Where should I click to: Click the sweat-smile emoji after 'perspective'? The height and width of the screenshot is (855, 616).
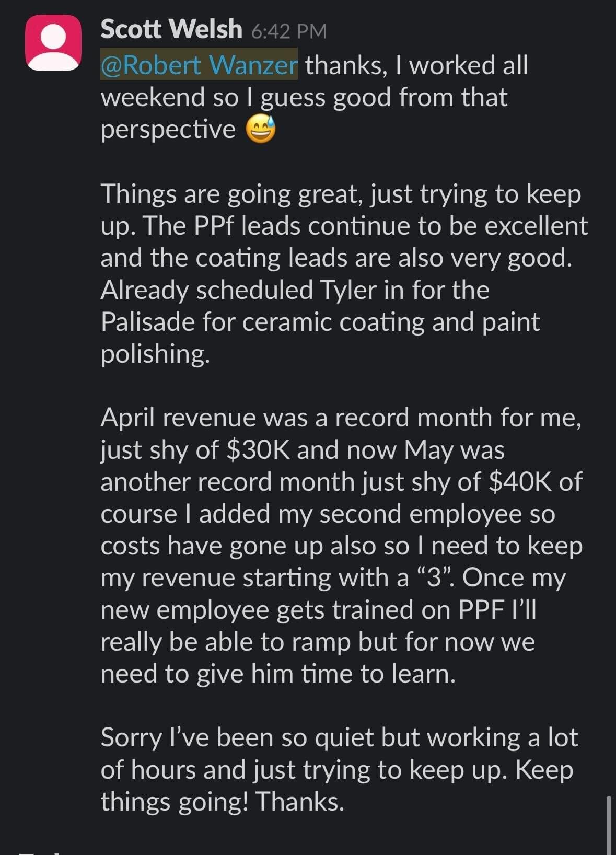pyautogui.click(x=261, y=130)
